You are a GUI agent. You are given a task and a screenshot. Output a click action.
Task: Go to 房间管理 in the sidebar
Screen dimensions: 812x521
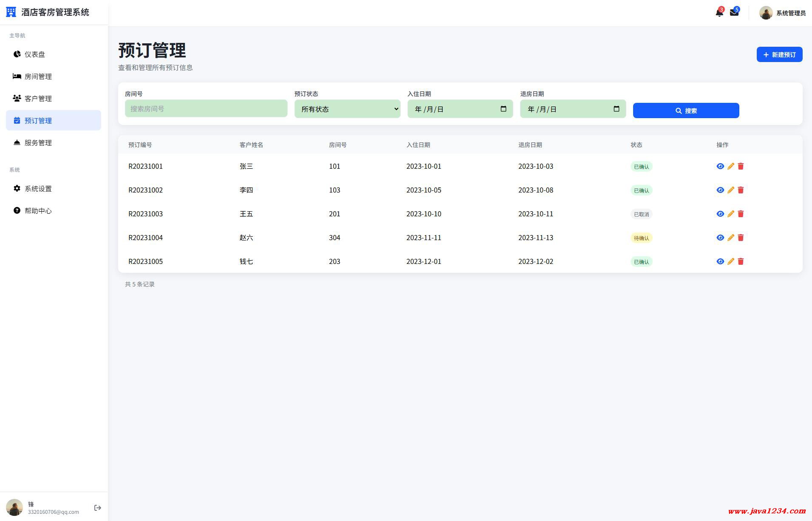38,76
